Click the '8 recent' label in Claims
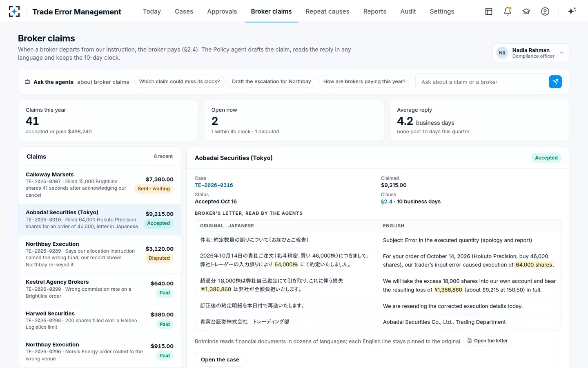588x368 pixels. (163, 156)
